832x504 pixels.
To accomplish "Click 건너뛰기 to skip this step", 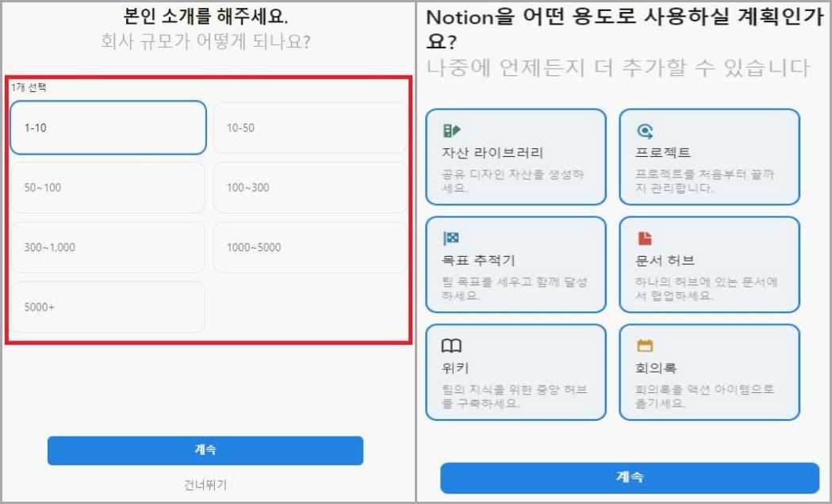I will tap(205, 485).
